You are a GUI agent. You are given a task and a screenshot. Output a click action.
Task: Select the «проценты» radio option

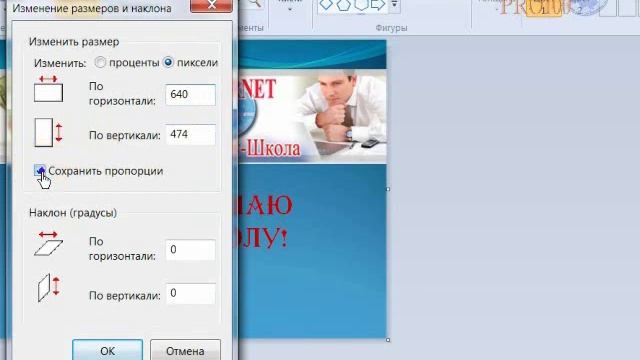tap(100, 62)
